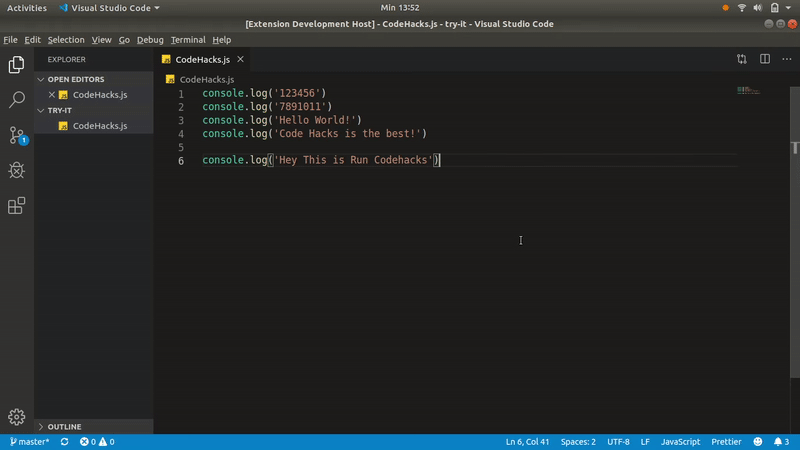This screenshot has width=800, height=450.
Task: Open the Debug view in activity bar
Action: 16,170
